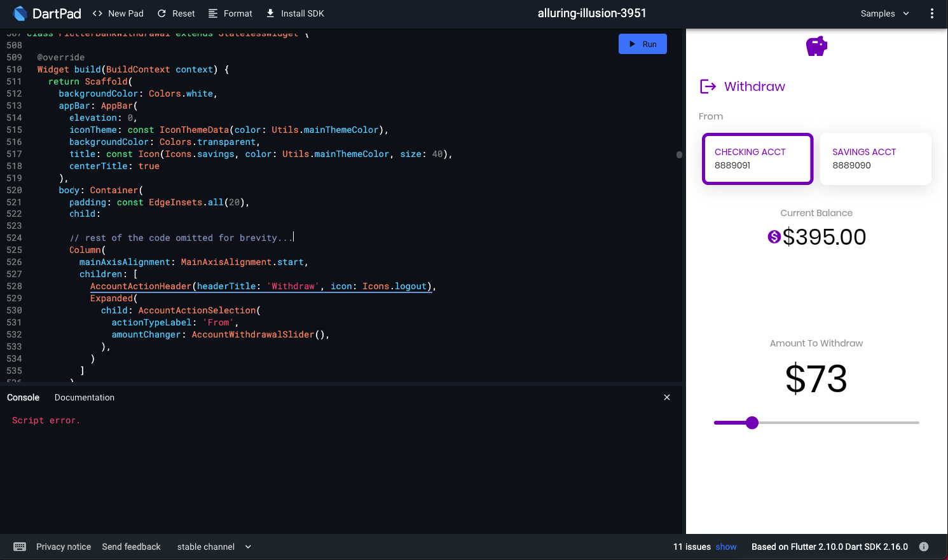
Task: Run the code
Action: click(x=643, y=44)
